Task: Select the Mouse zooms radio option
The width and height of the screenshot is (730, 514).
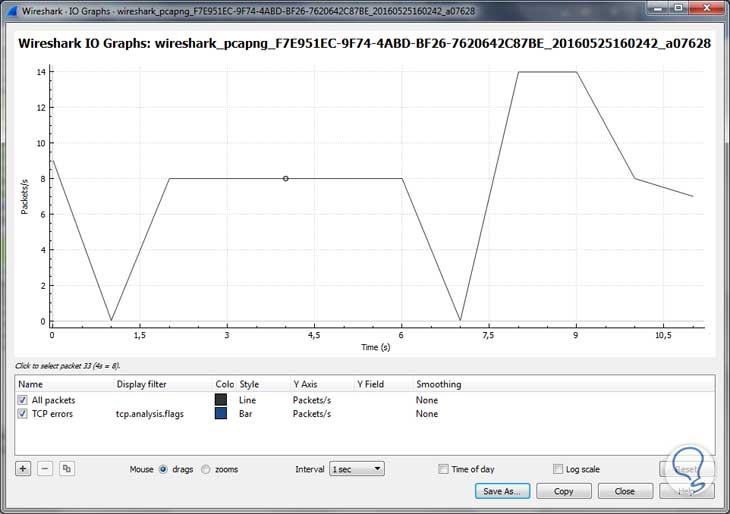Action: click(205, 469)
